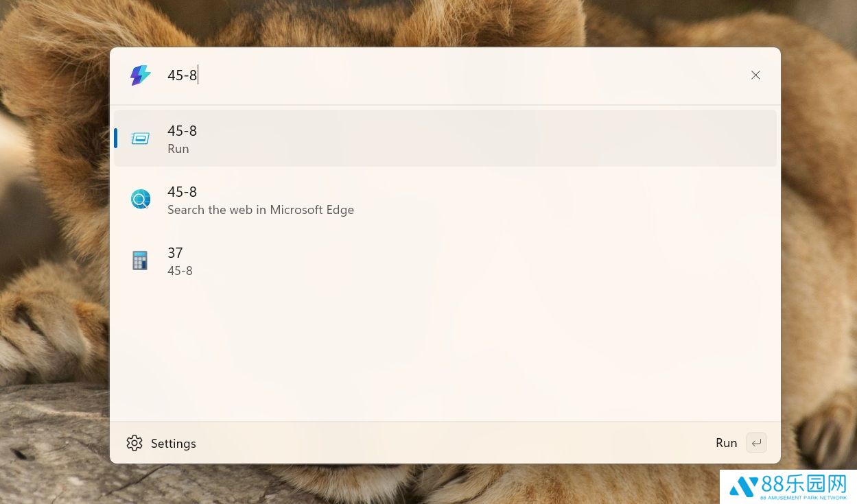
Task: Click the calculator icon
Action: [140, 261]
